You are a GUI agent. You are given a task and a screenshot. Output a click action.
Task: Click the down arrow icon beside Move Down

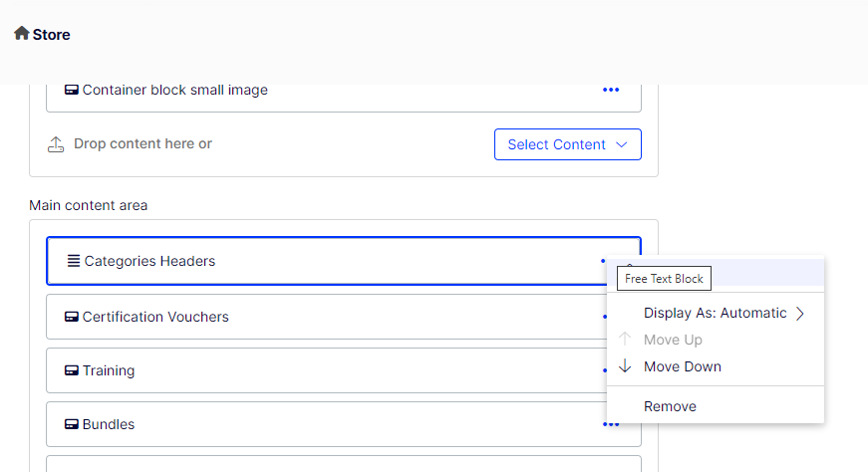625,366
